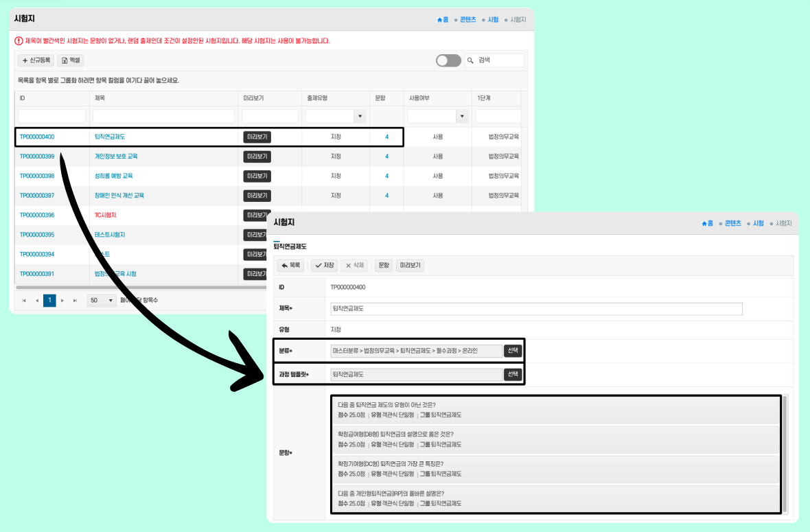Click 미리보기 for 성희롱 예방 교육
This screenshot has height=532, width=810.
click(257, 176)
